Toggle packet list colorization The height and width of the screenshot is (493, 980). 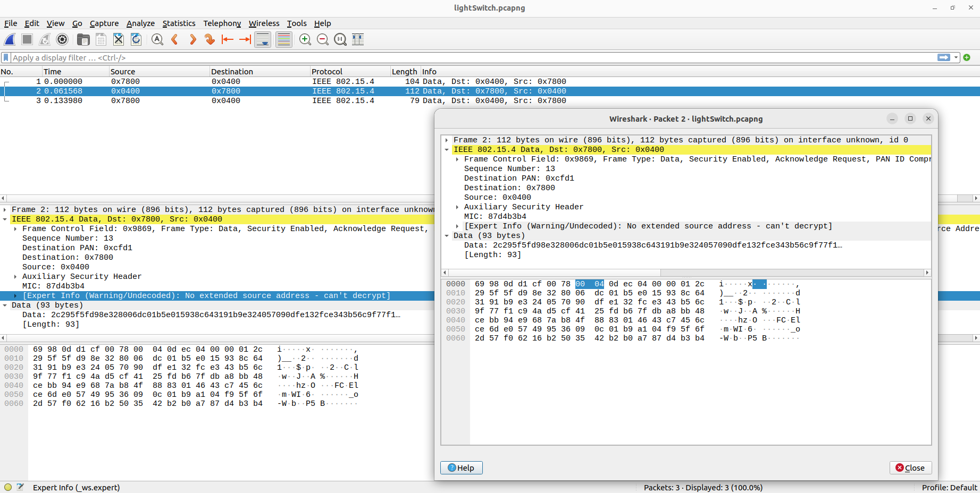click(x=283, y=39)
